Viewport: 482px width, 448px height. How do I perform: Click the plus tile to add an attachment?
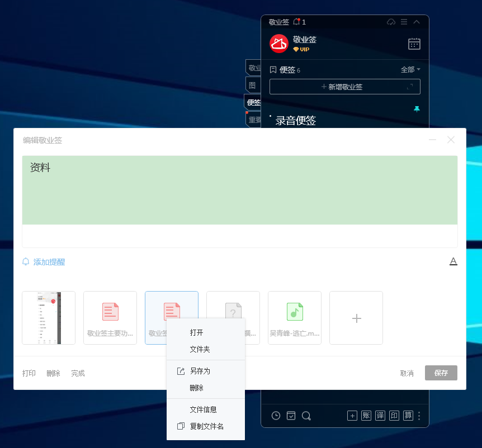(356, 318)
